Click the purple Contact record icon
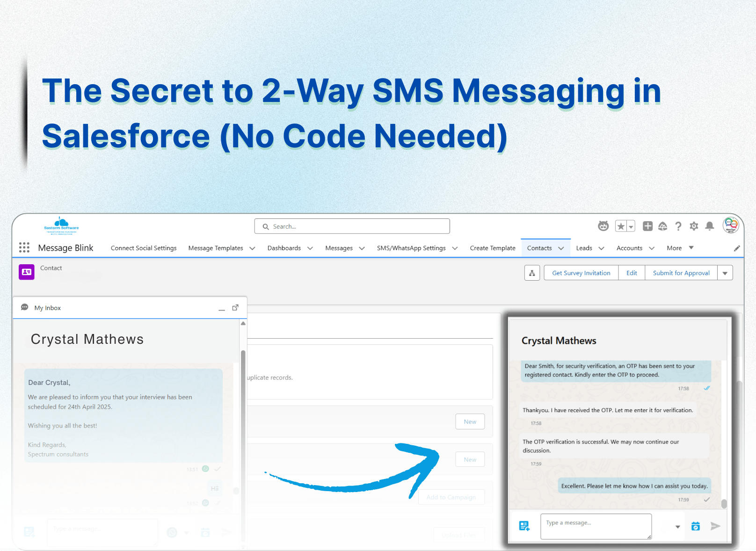This screenshot has height=551, width=756. point(27,272)
